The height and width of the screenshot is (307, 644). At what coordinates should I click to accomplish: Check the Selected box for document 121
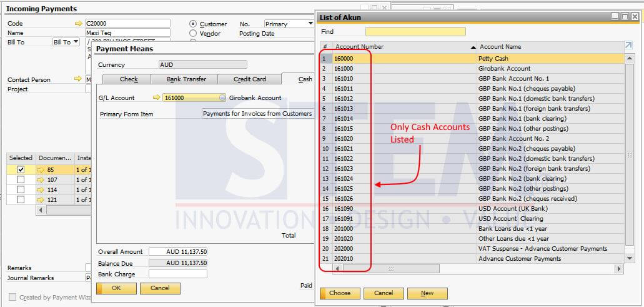tap(21, 199)
